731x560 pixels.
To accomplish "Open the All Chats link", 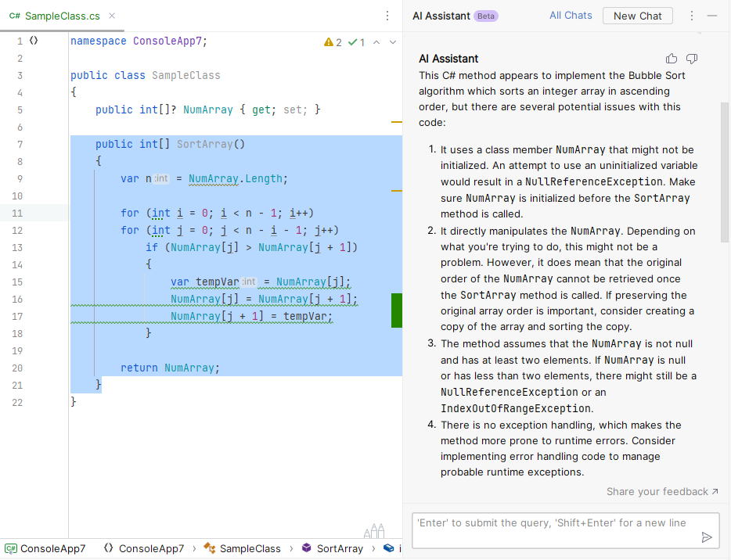I will click(571, 15).
